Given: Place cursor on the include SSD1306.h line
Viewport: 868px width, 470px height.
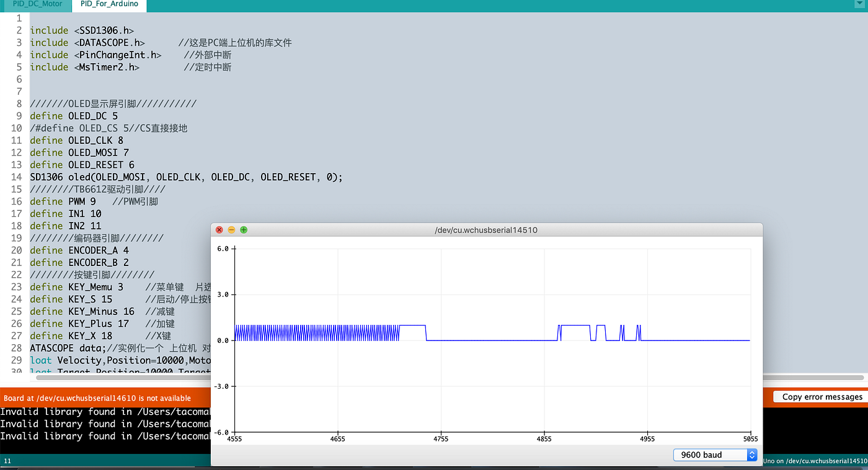Looking at the screenshot, I should pyautogui.click(x=81, y=30).
